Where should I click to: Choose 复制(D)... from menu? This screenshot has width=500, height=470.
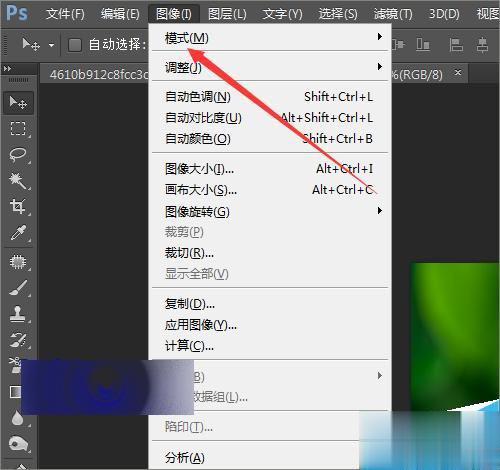pos(270,304)
